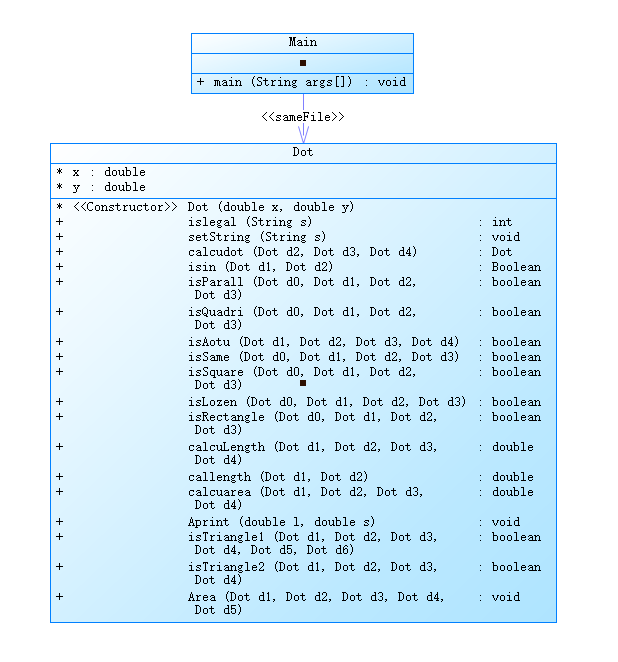
Task: Select the isQuadri method
Action: 298,318
